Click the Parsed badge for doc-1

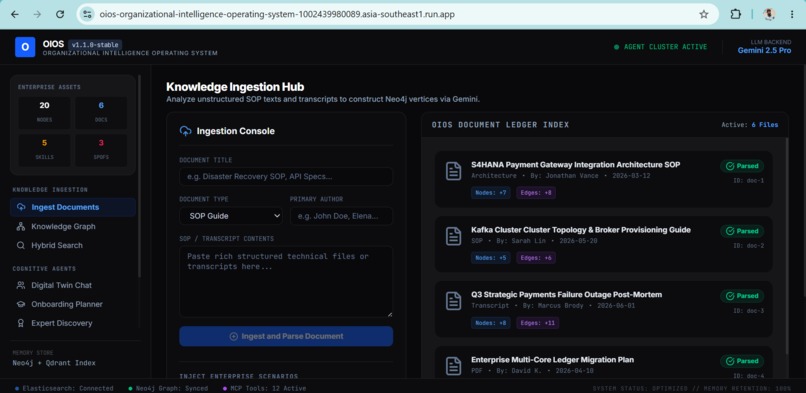742,166
